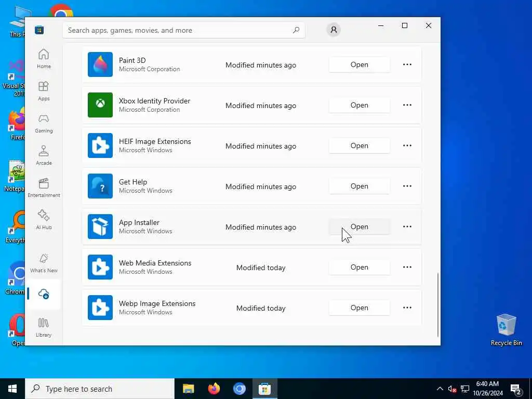Click the Xbox Identity Provider app name
The height and width of the screenshot is (399, 532).
coord(154,101)
